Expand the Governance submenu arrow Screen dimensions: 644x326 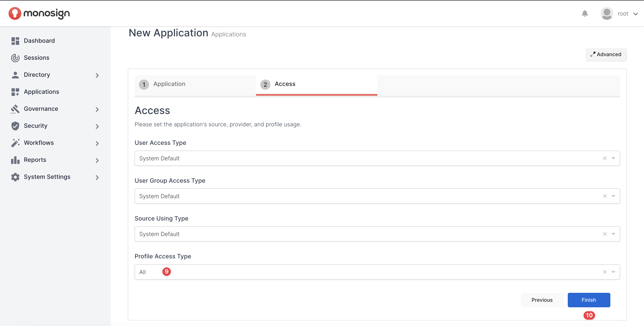[97, 109]
